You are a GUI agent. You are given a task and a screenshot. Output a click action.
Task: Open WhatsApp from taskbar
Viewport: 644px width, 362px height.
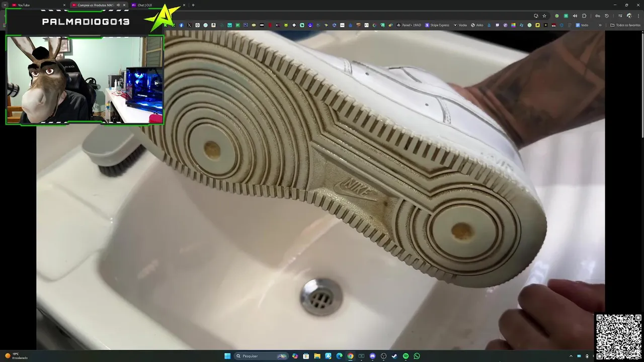click(417, 356)
